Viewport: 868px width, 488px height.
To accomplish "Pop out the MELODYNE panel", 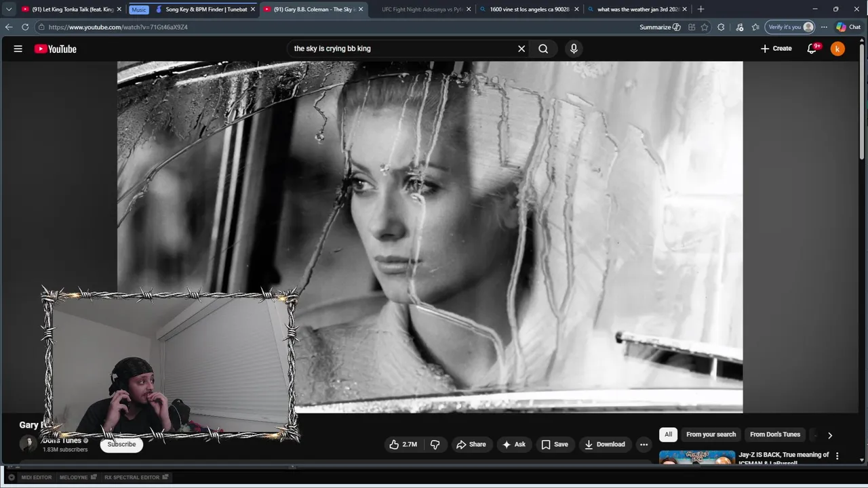I will point(94,477).
